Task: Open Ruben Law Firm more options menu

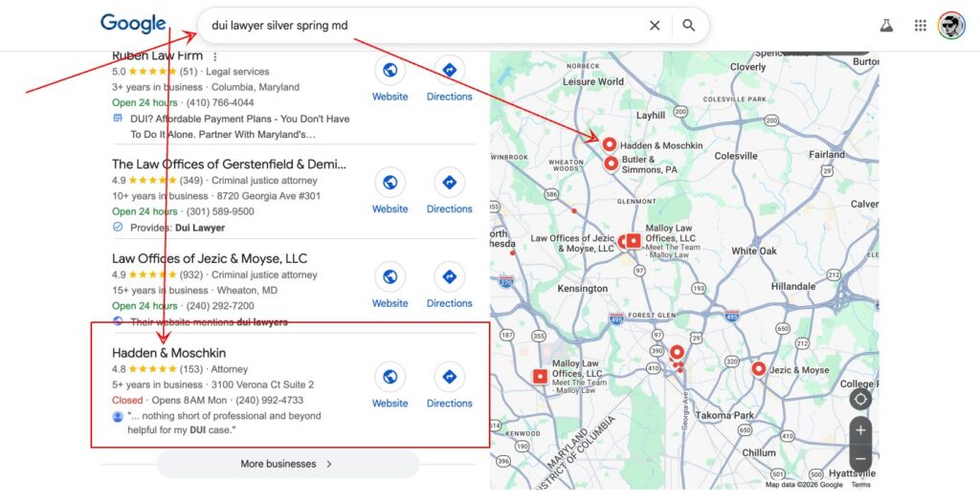Action: 215,56
